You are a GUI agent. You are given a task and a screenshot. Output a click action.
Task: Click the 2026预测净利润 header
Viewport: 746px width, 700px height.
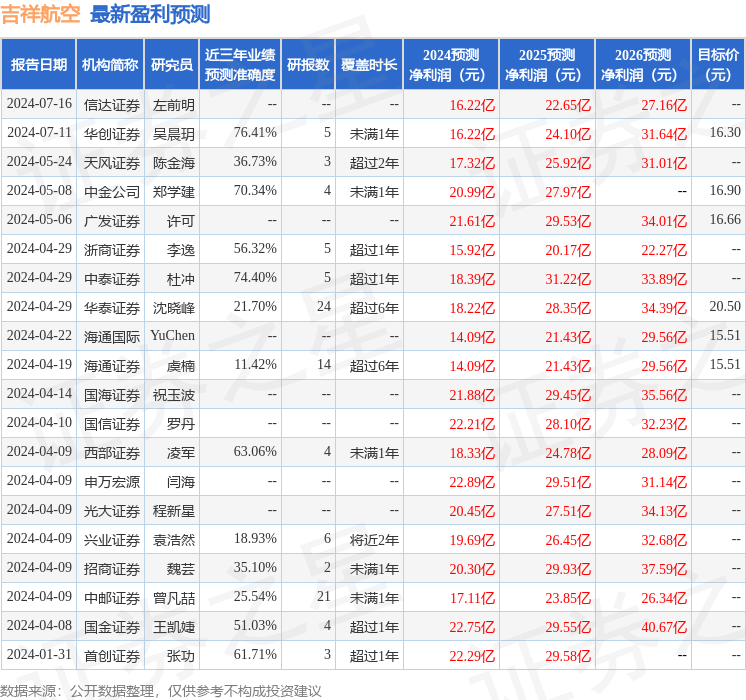pos(643,64)
